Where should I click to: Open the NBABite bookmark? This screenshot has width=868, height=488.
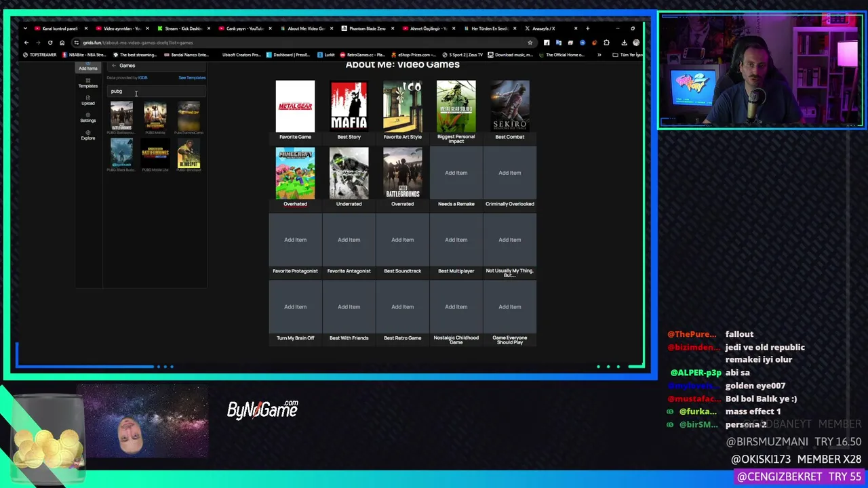(84, 55)
